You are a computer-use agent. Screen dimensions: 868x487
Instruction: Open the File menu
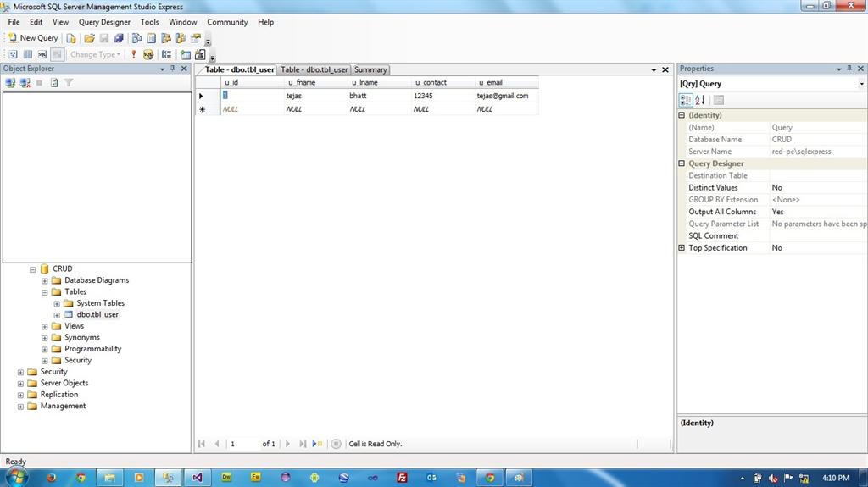tap(14, 22)
